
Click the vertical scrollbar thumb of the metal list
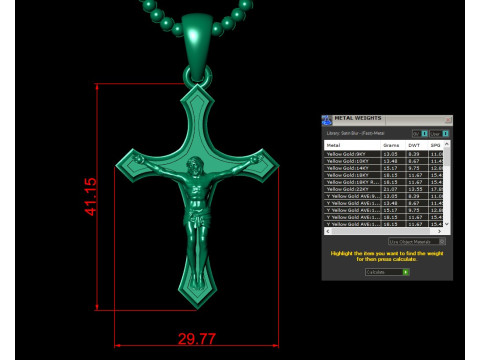(x=447, y=157)
